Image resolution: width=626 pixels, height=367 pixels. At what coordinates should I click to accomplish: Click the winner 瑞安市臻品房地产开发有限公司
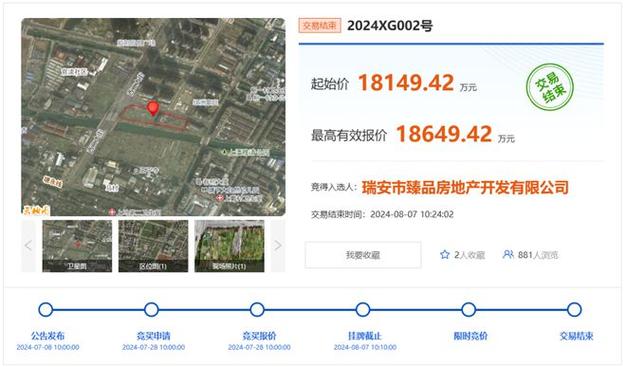pyautogui.click(x=465, y=187)
